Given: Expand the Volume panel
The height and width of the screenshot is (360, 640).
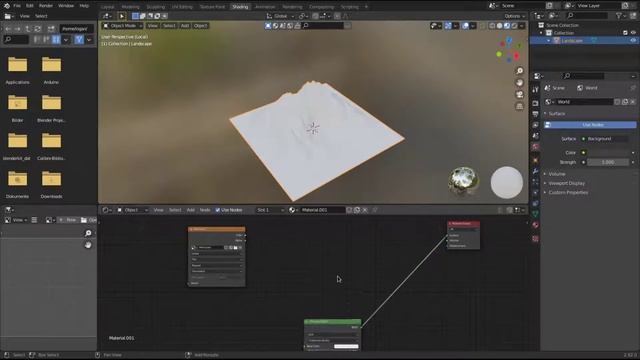Looking at the screenshot, I should (556, 174).
